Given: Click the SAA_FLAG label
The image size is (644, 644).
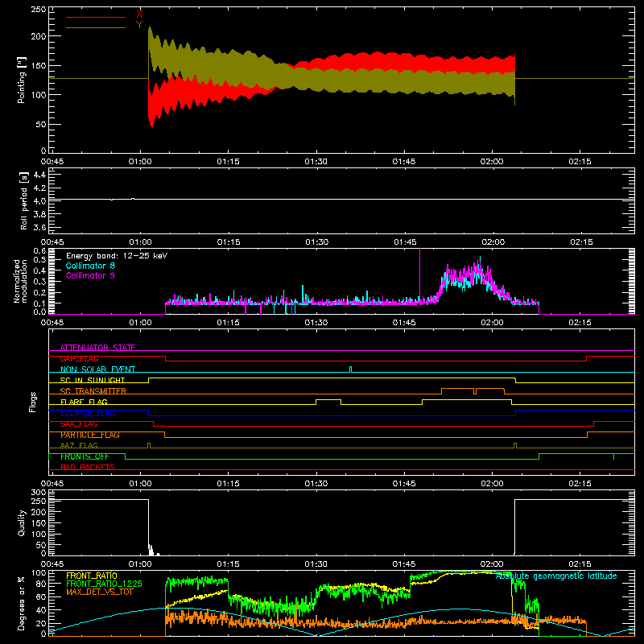Looking at the screenshot, I should click(x=79, y=424).
